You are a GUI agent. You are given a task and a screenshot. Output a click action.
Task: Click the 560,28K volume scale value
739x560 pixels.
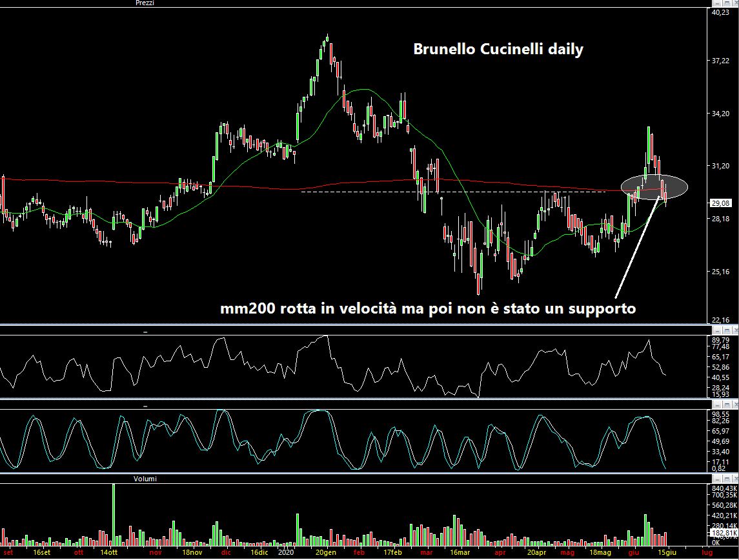coord(724,505)
